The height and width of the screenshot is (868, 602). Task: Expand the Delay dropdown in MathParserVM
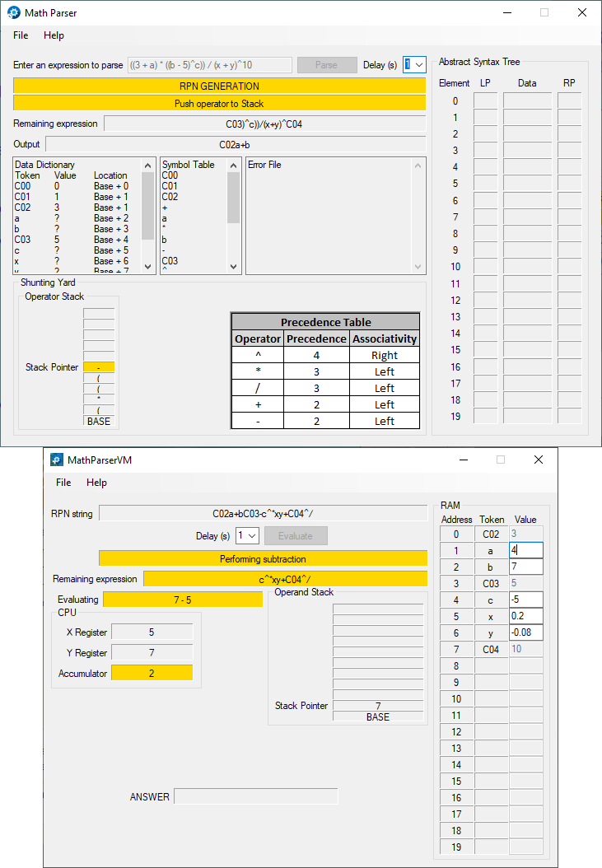pyautogui.click(x=253, y=536)
